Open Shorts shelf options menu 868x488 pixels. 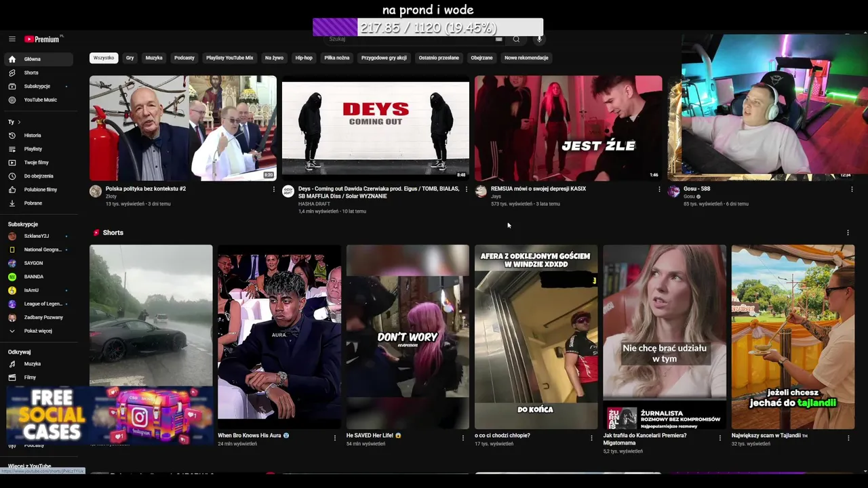tap(848, 232)
